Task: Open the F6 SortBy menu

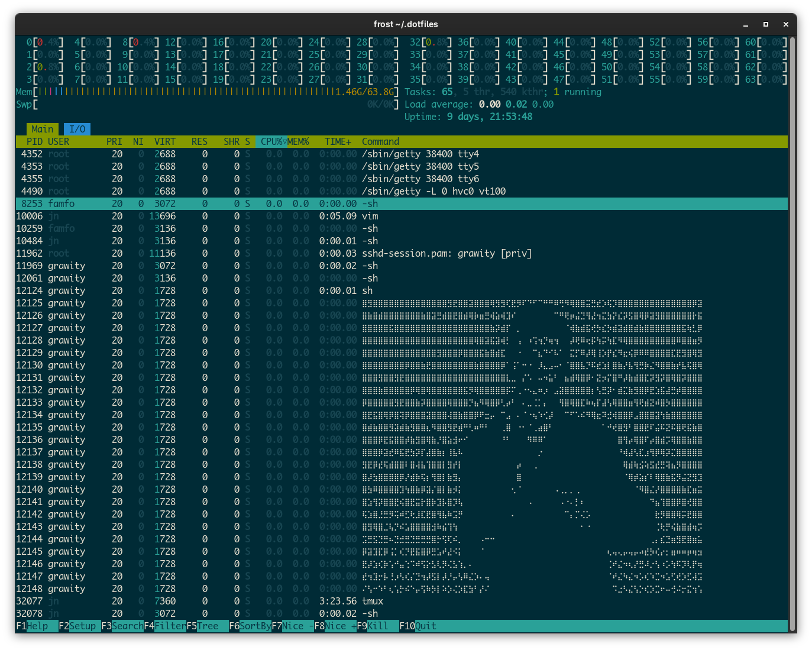Action: pos(250,626)
